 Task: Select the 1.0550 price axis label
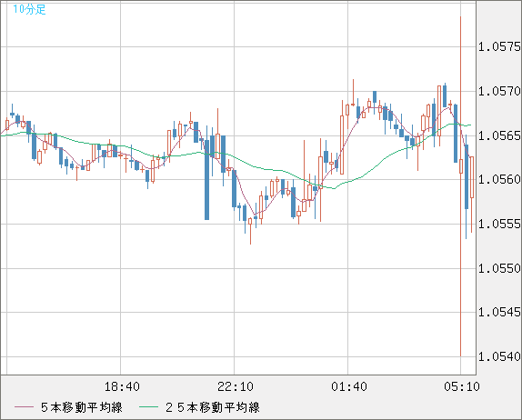[499, 268]
